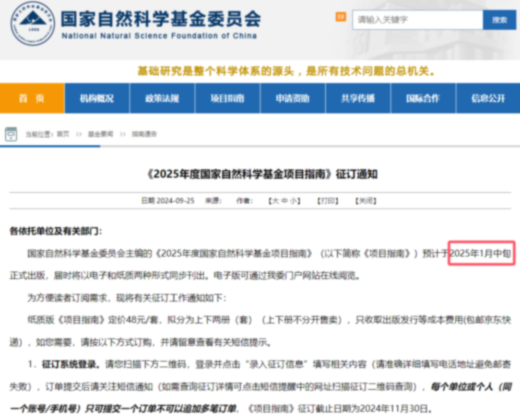Open the 政策法规 navigation menu
520x420 pixels.
pyautogui.click(x=162, y=99)
